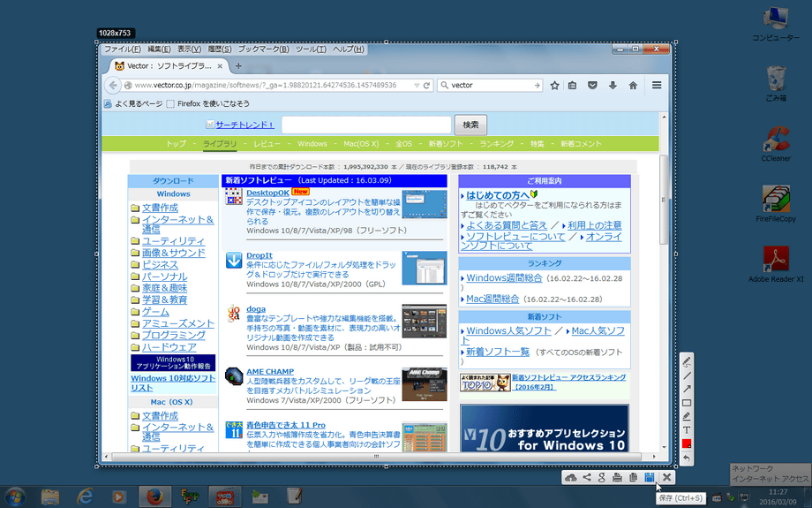The width and height of the screenshot is (812, 508).
Task: Print the captured screenshot
Action: [x=617, y=477]
